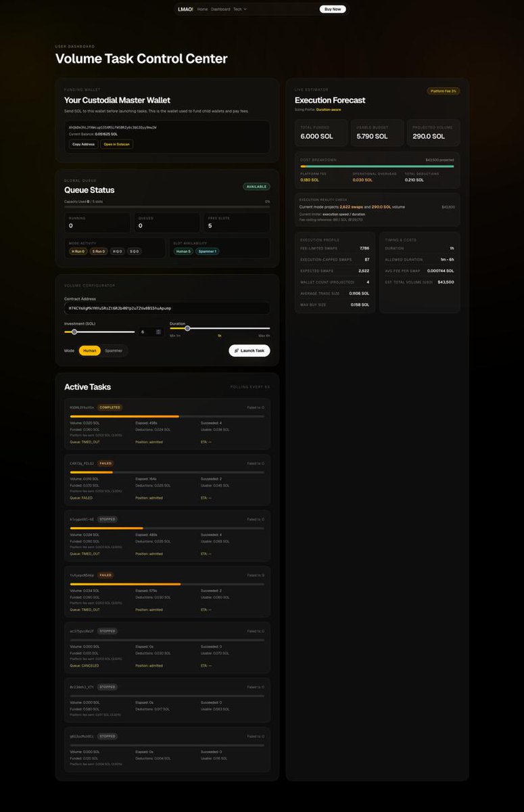Select Human mode option
The width and height of the screenshot is (524, 812).
pyautogui.click(x=90, y=351)
